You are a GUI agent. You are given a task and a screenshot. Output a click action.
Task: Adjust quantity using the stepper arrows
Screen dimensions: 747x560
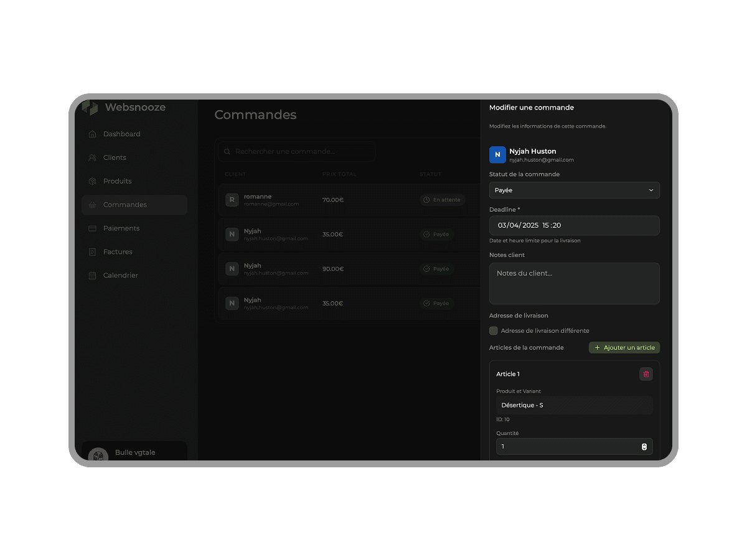click(644, 447)
